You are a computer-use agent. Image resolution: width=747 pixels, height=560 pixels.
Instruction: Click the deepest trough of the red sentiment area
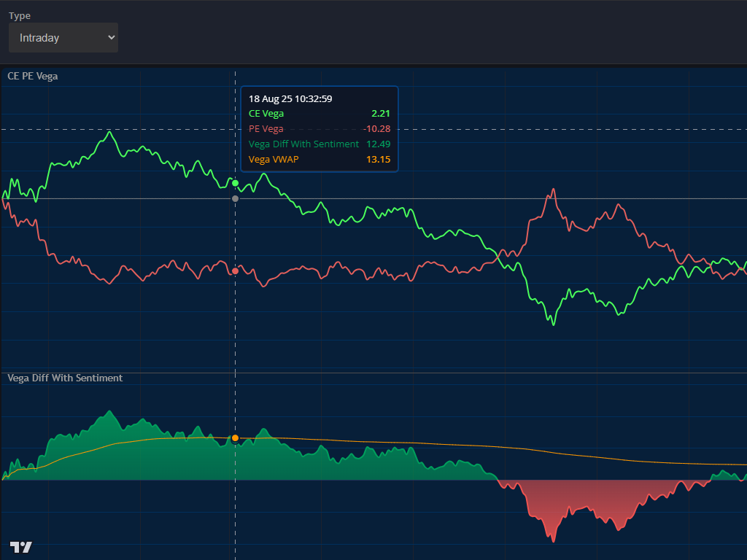(x=554, y=540)
